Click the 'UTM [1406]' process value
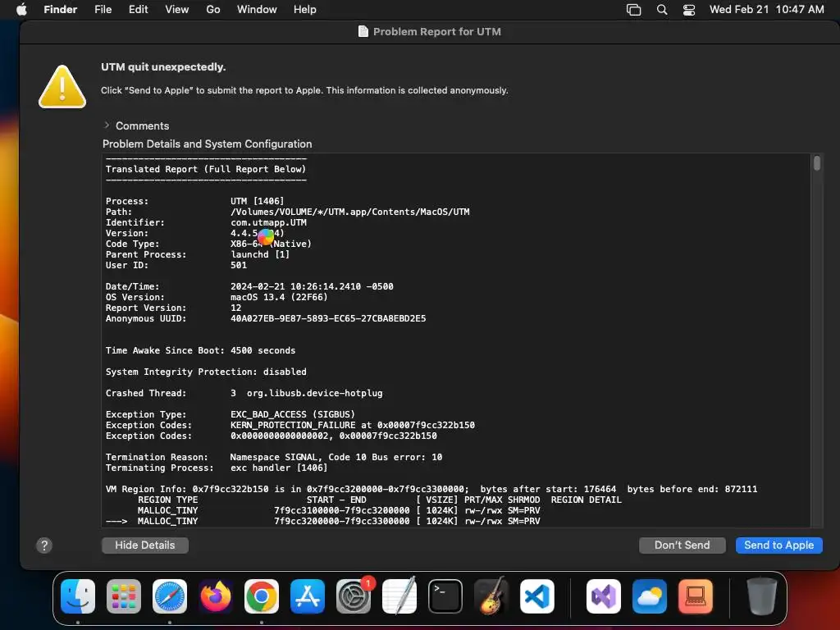 pos(257,202)
